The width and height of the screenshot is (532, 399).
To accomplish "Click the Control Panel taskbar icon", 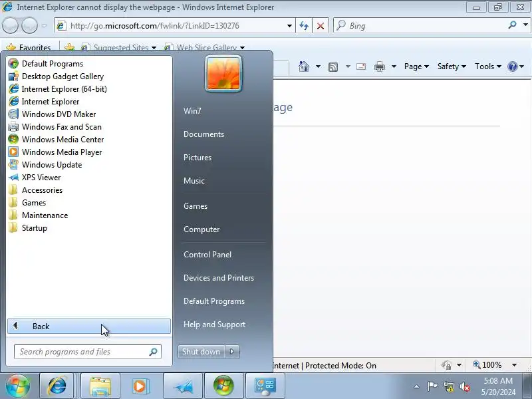I will click(265, 386).
